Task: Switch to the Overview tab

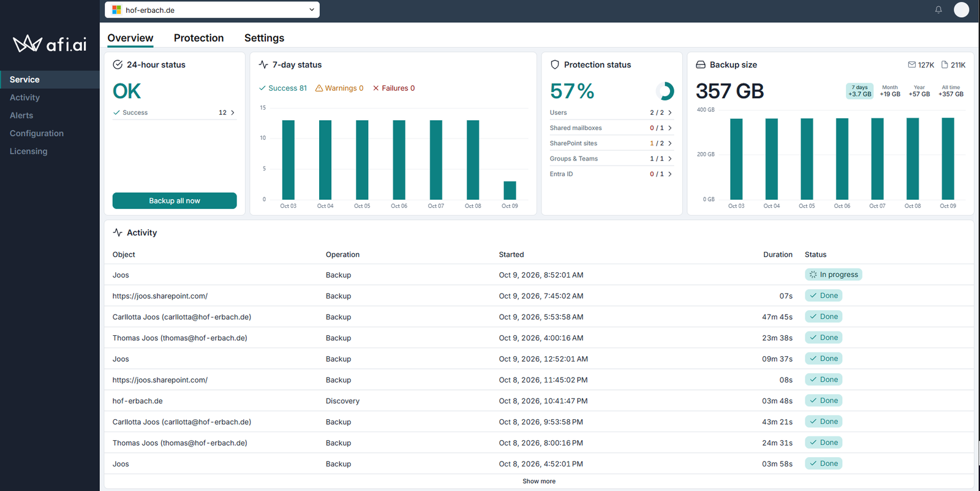Action: pos(130,38)
